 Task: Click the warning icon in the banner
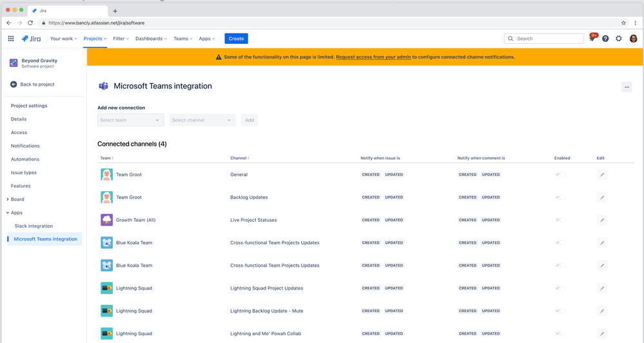point(219,57)
